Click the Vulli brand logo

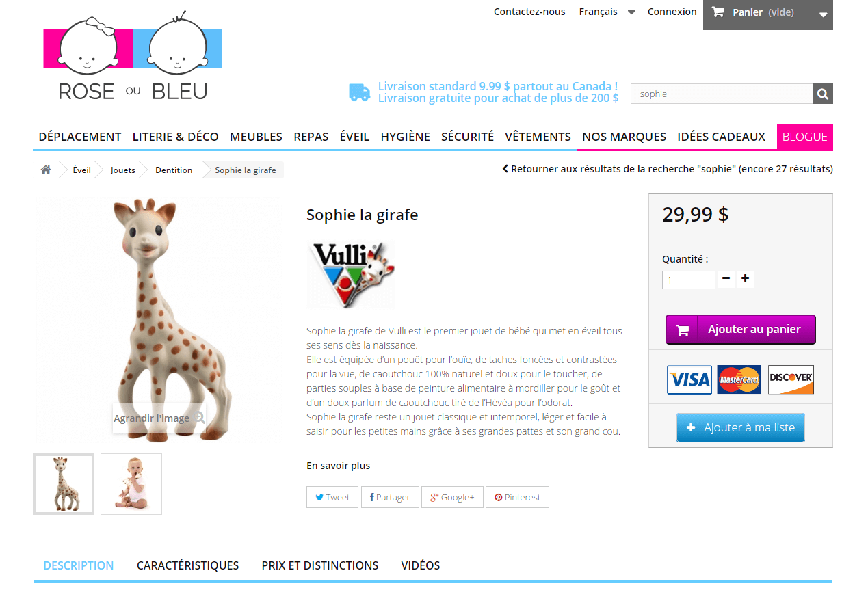351,274
